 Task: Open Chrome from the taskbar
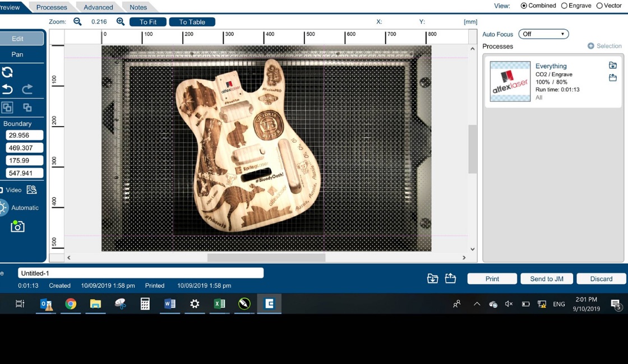tap(71, 304)
